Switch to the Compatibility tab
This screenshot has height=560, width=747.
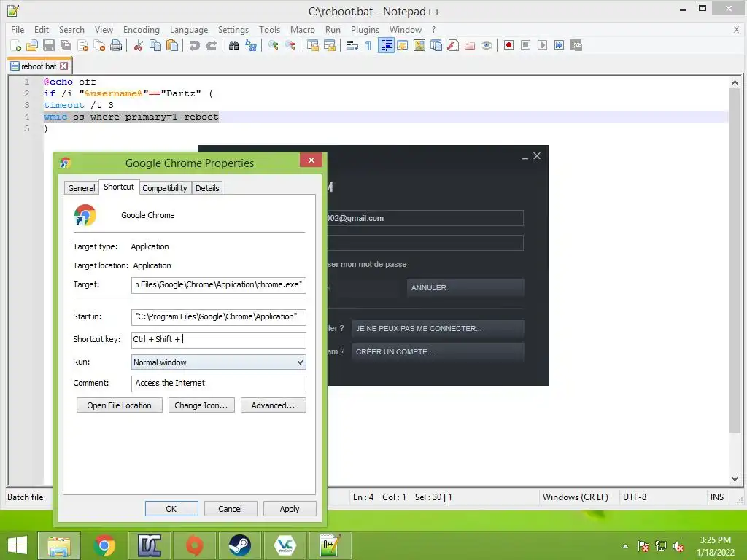165,188
